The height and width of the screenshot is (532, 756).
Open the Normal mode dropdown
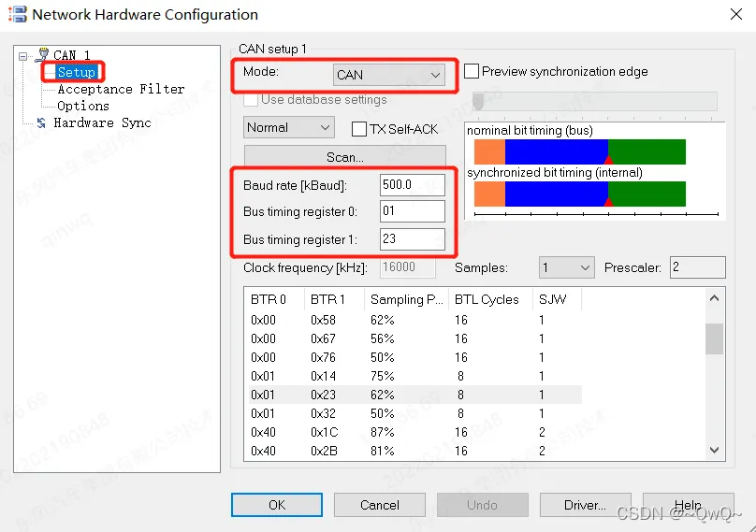pos(288,127)
